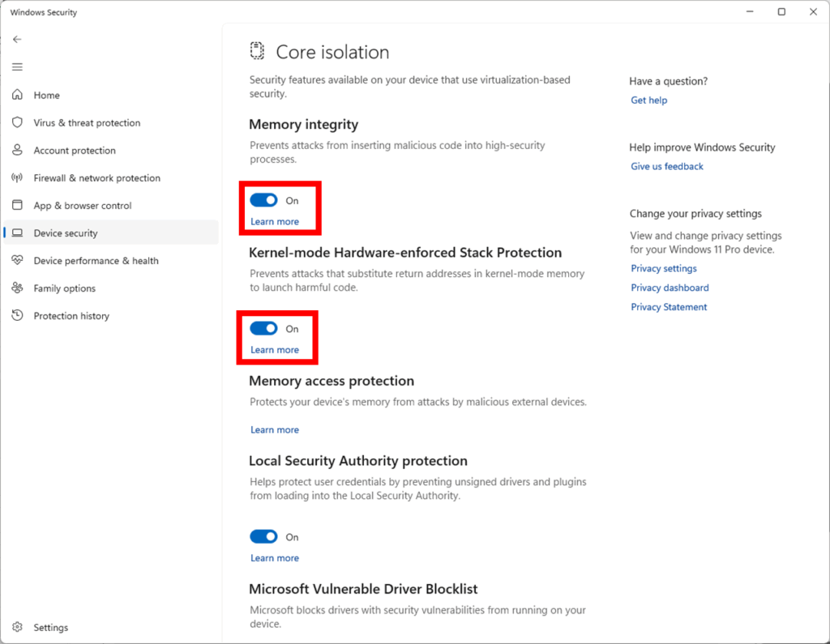The image size is (830, 644).
Task: Click 'Help improve Windows Security' text
Action: [x=702, y=147]
